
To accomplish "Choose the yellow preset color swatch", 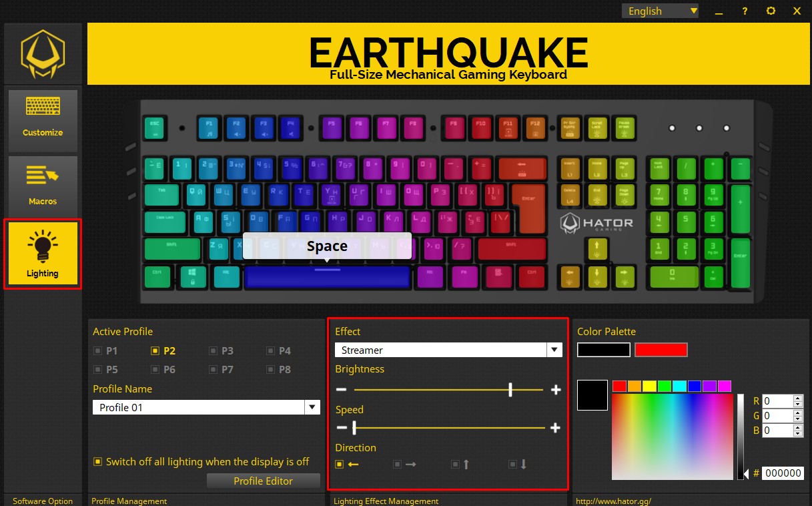I will (649, 386).
